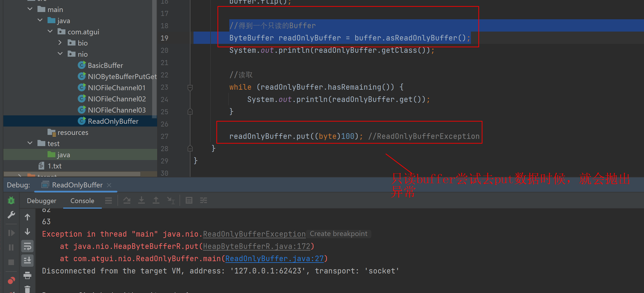
Task: Click the fold end marker at line 25
Action: (x=190, y=111)
